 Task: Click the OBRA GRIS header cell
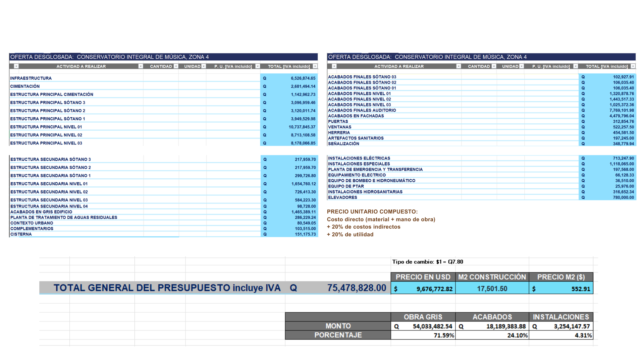tap(423, 317)
